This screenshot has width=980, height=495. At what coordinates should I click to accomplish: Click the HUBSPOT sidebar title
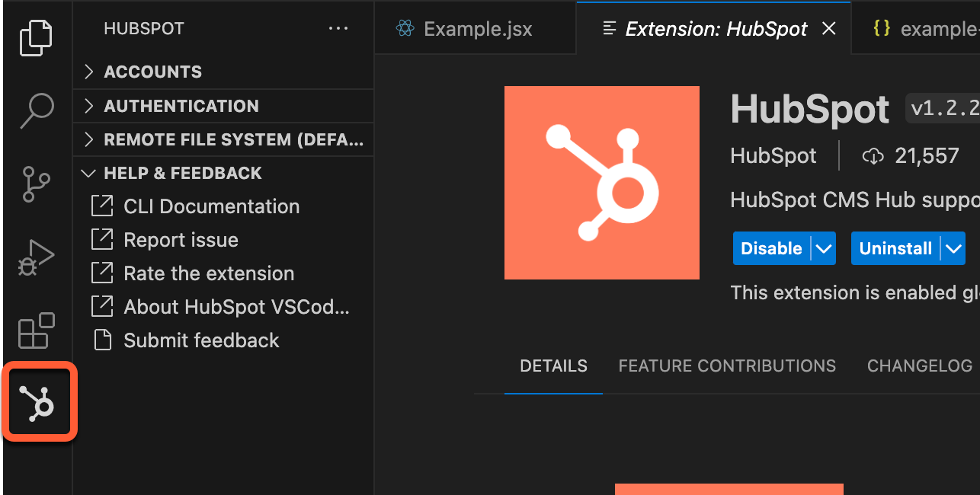pyautogui.click(x=144, y=29)
